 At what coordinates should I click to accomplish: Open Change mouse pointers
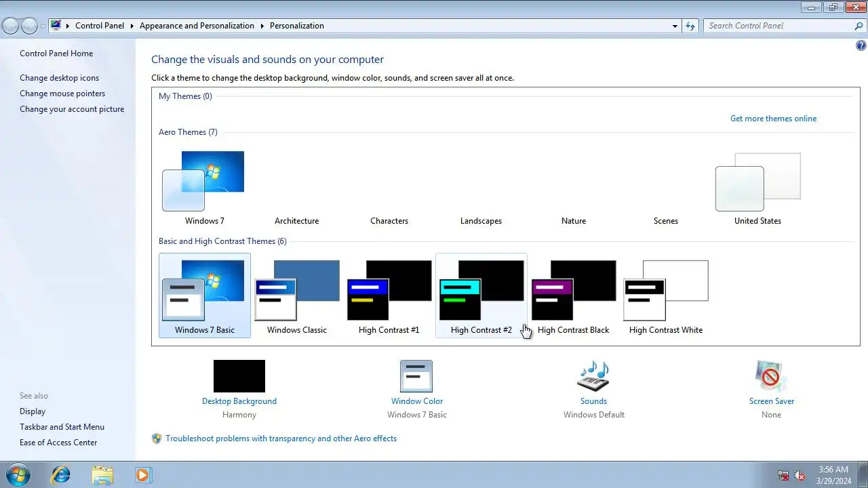click(62, 94)
